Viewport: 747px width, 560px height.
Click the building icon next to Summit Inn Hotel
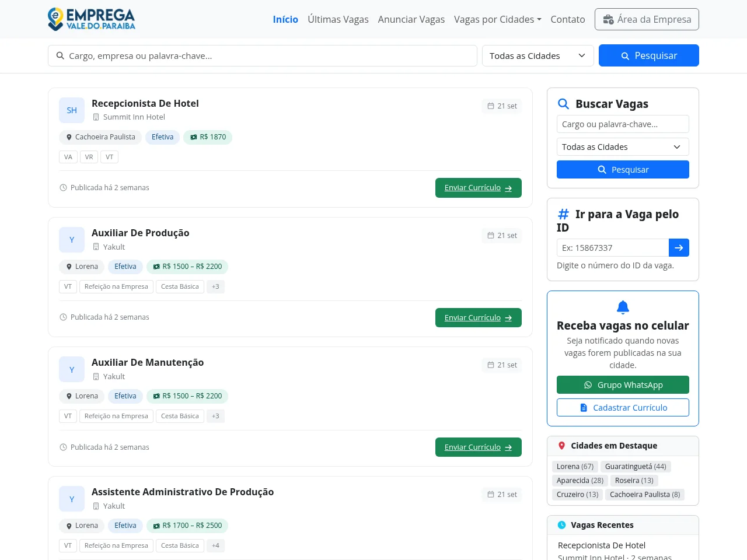tap(96, 117)
